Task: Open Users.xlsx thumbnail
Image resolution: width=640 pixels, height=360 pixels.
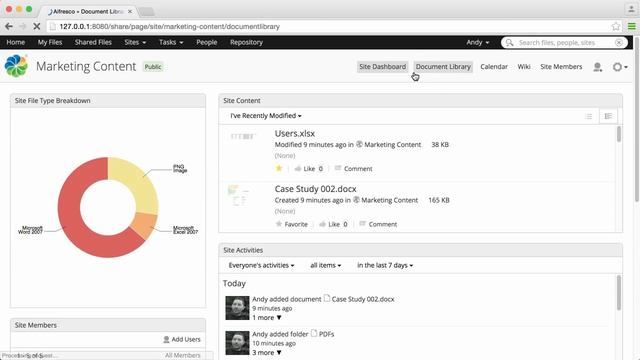Action: (243, 136)
